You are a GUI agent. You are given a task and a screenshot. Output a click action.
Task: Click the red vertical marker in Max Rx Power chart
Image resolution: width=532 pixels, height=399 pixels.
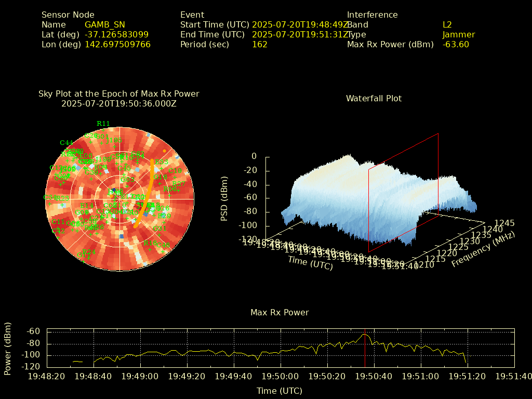pos(365,348)
